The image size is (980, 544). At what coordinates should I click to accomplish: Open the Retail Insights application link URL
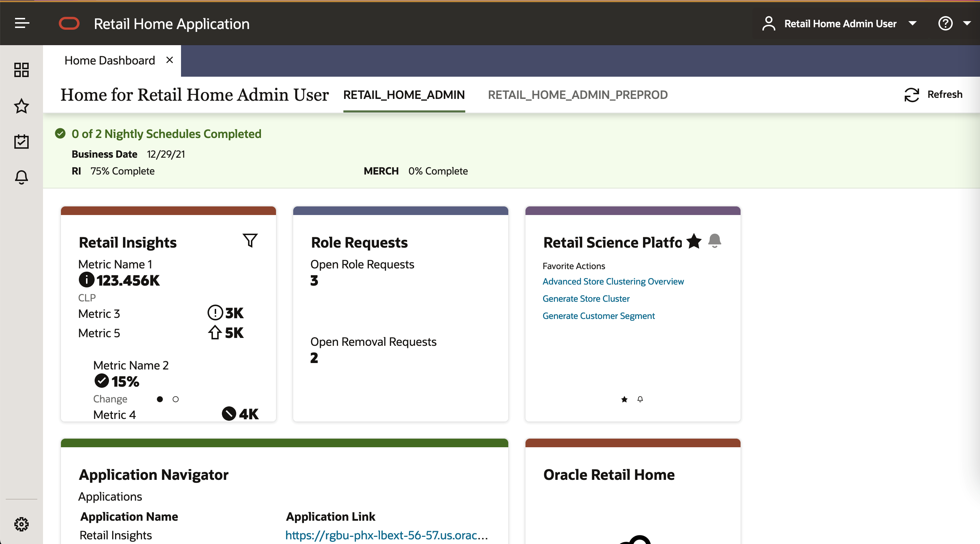(386, 535)
